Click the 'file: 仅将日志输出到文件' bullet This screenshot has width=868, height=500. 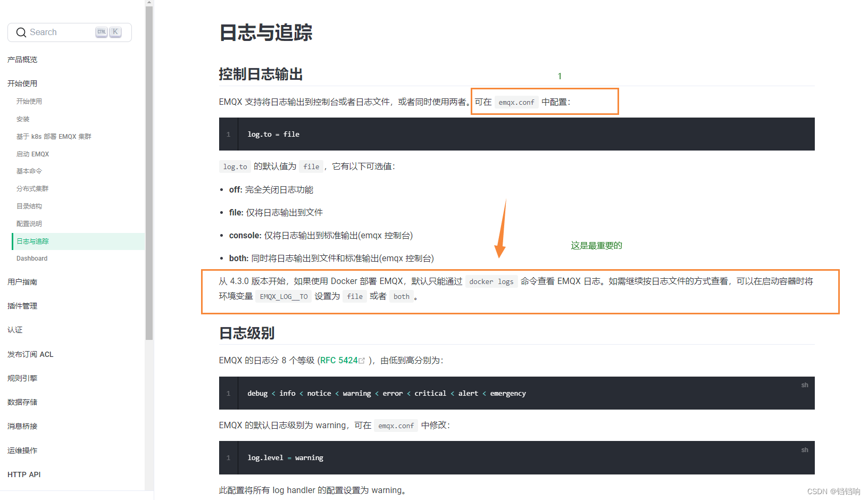point(276,213)
